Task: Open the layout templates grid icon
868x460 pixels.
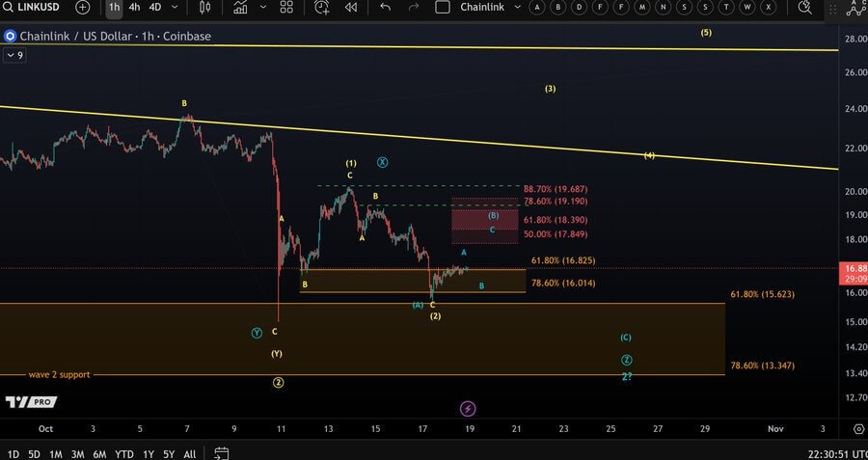Action: pos(286,8)
